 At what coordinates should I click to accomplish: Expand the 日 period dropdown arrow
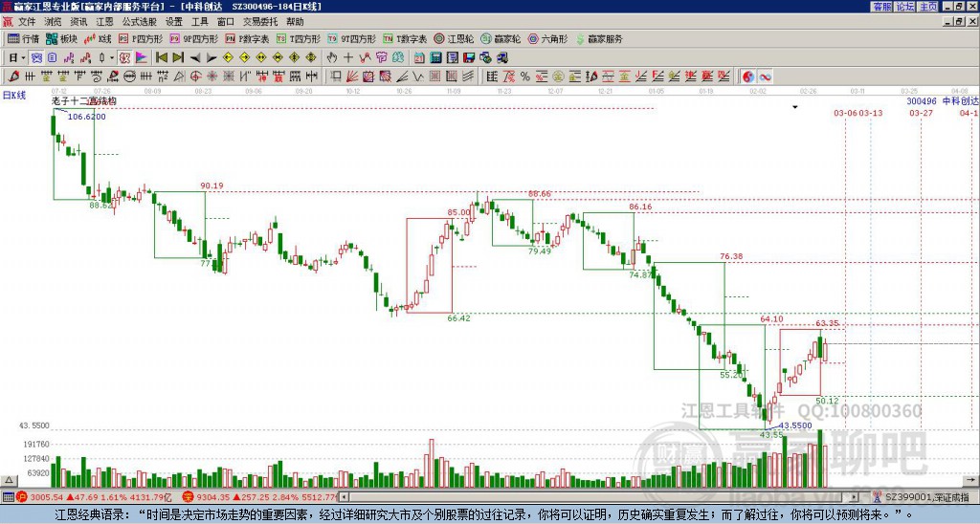pos(23,57)
